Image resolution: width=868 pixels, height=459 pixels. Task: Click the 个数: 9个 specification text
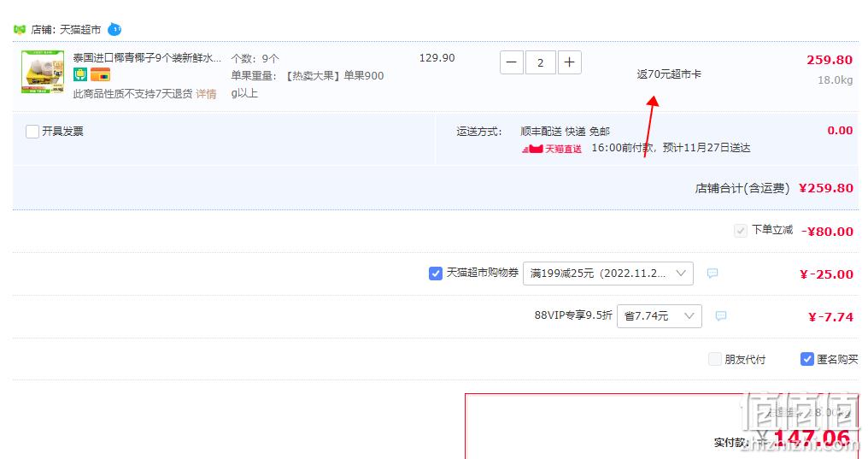[255, 59]
